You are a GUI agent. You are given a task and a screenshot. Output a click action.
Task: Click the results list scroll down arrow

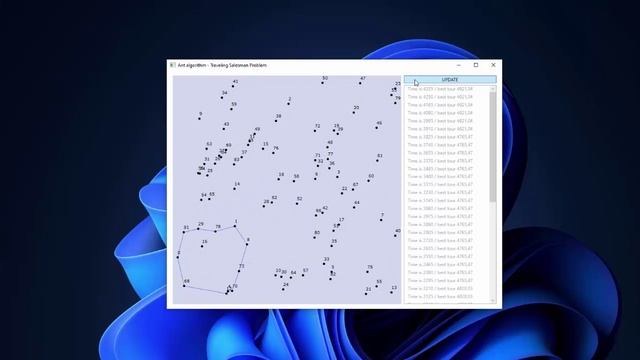[493, 301]
